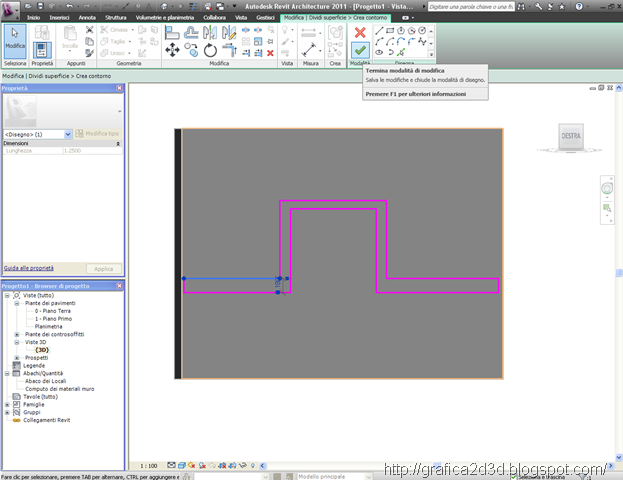Open the <Disegno> (1) type filter dropdown

tap(68, 133)
